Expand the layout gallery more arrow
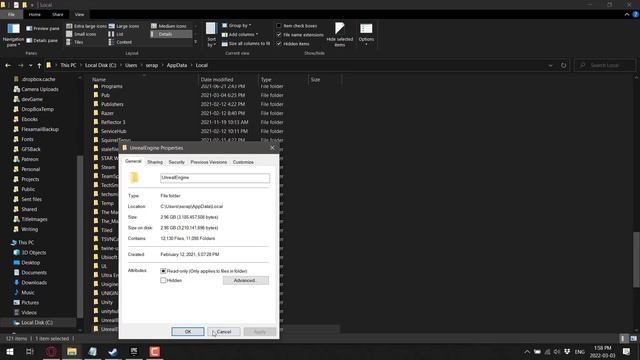640x360 pixels. click(x=196, y=42)
